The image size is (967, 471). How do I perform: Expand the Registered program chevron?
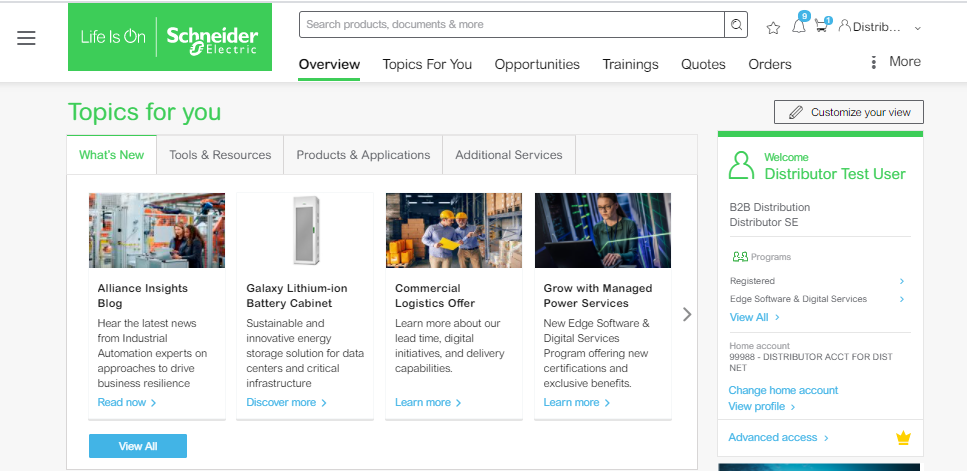tap(902, 281)
